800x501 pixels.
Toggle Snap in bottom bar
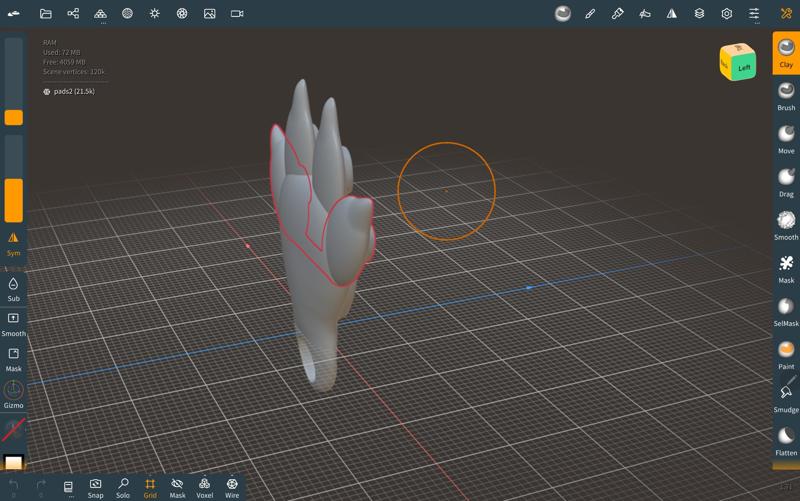[x=95, y=488]
